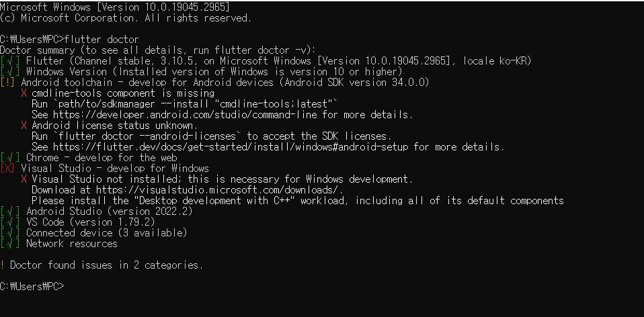Click the bottom C:\Users\PC> command prompt
Viewport: 644px width, 317px height.
(32, 286)
